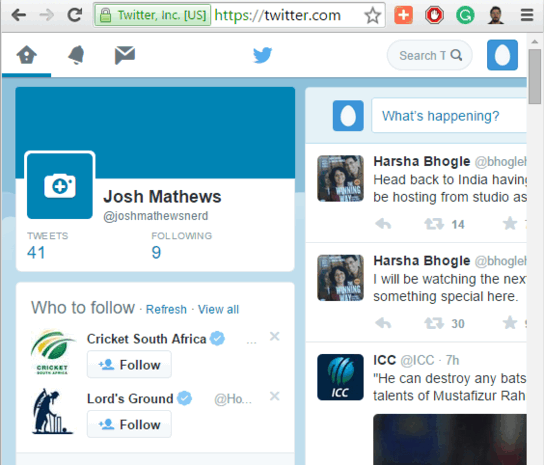Dismiss the Cricket South Africa suggestion
Image resolution: width=544 pixels, height=465 pixels.
[x=274, y=336]
